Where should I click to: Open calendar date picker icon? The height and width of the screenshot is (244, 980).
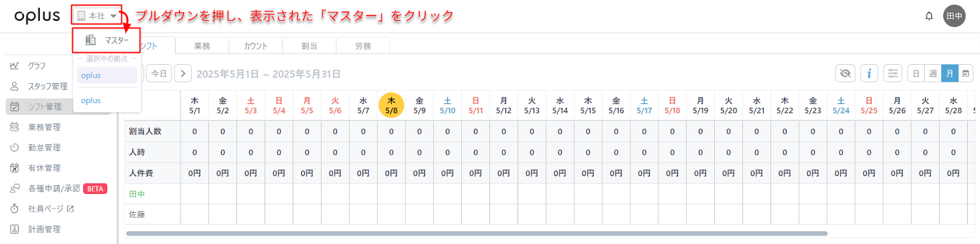tap(966, 73)
